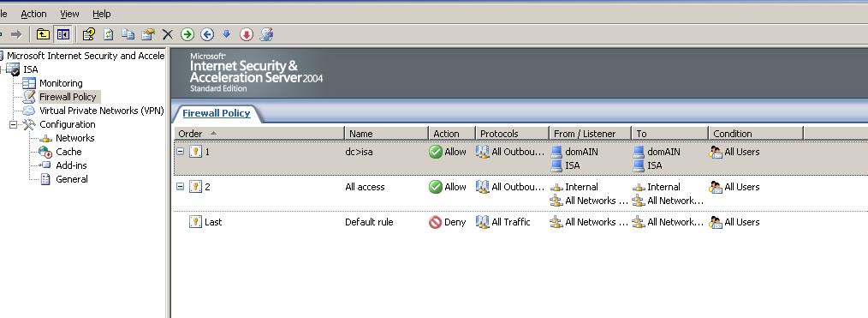Click the black X delete icon
The width and height of the screenshot is (868, 318).
(167, 34)
